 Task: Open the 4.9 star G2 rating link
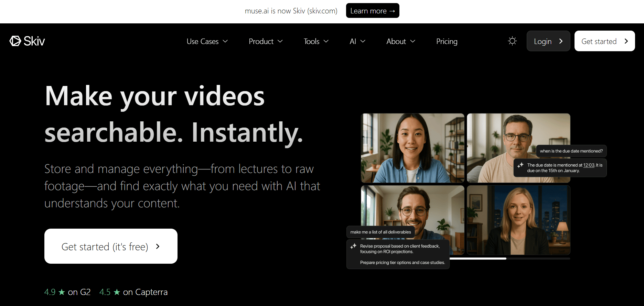point(67,292)
